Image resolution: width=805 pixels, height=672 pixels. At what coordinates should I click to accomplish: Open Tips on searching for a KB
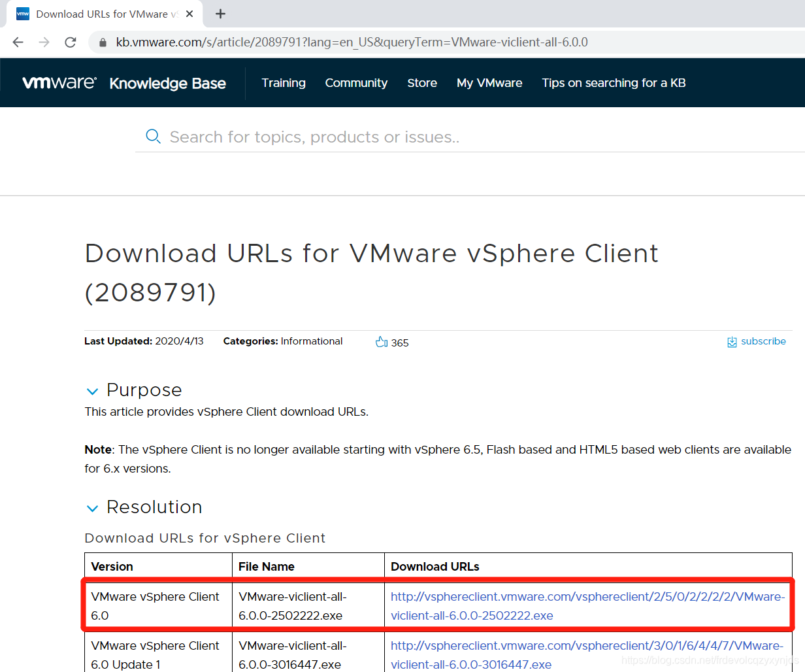click(614, 83)
